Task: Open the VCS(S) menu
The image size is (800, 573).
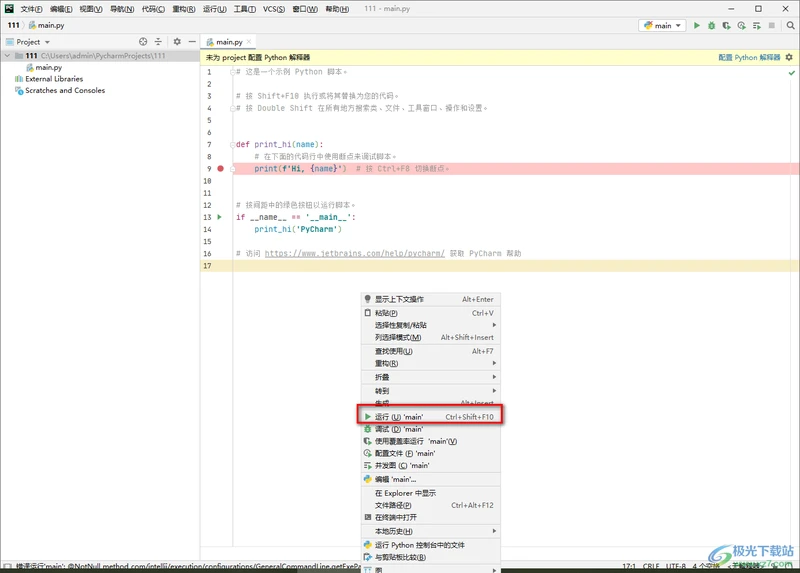Action: [273, 9]
